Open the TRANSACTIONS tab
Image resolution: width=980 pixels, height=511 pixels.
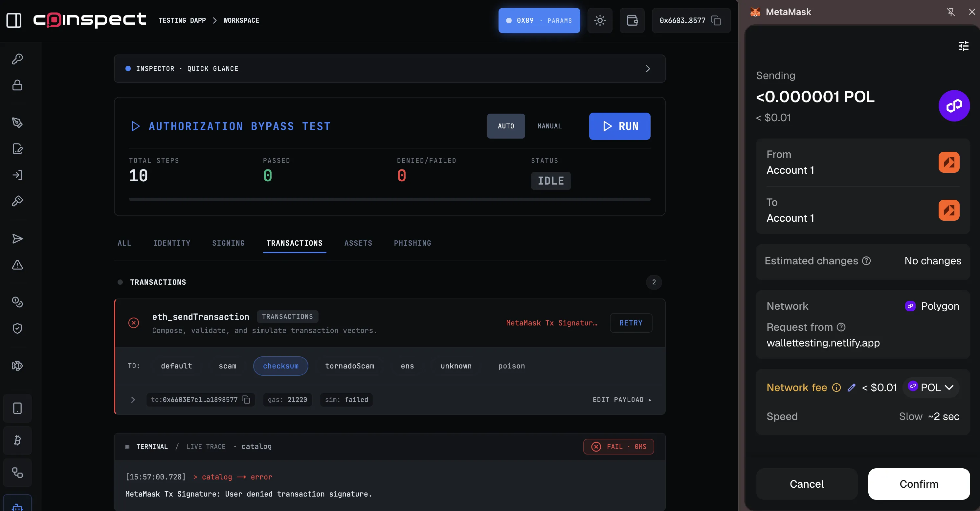coord(295,243)
